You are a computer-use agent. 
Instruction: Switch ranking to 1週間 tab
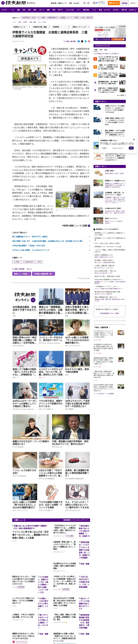(x=101, y=50)
